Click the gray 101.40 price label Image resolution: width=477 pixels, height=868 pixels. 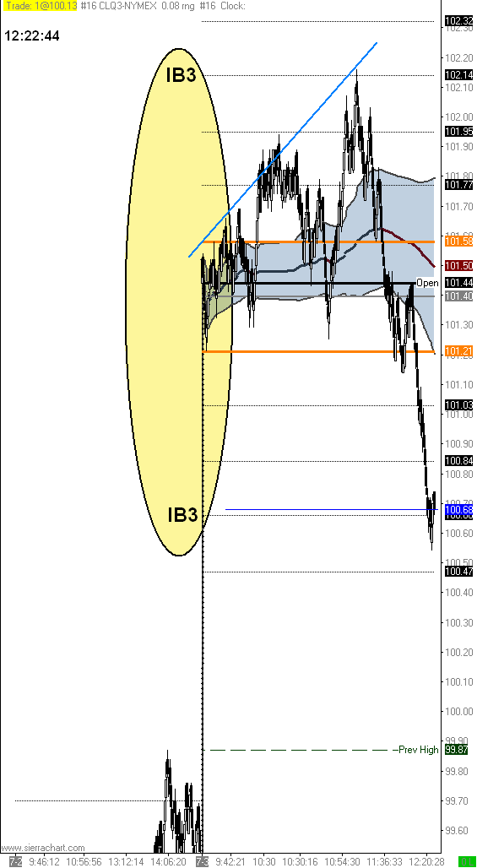point(458,296)
